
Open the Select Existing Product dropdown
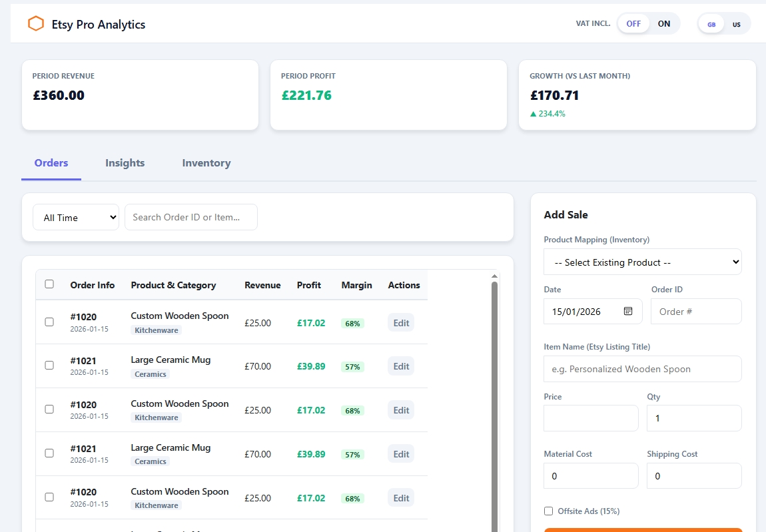(x=642, y=262)
